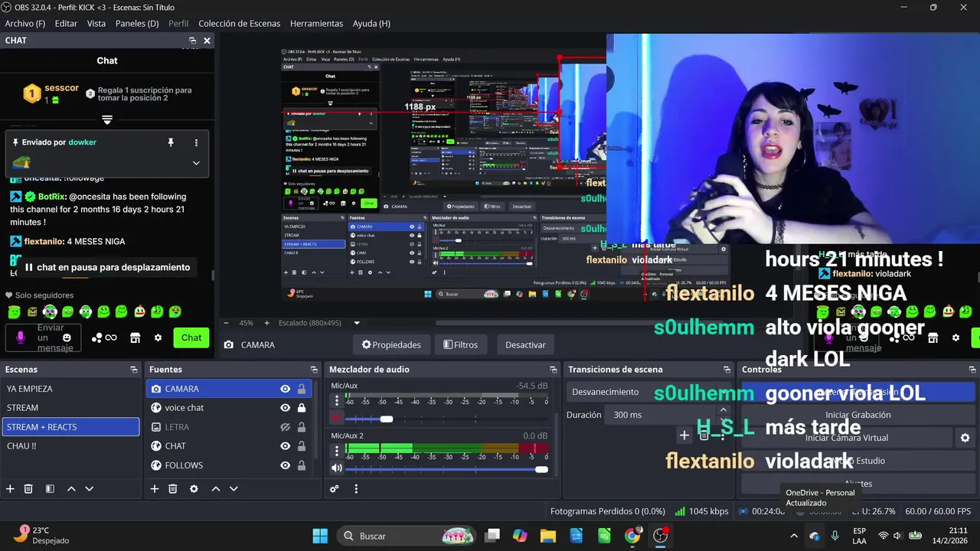
Task: Show hidden system tray icons chevron
Action: pos(794,536)
